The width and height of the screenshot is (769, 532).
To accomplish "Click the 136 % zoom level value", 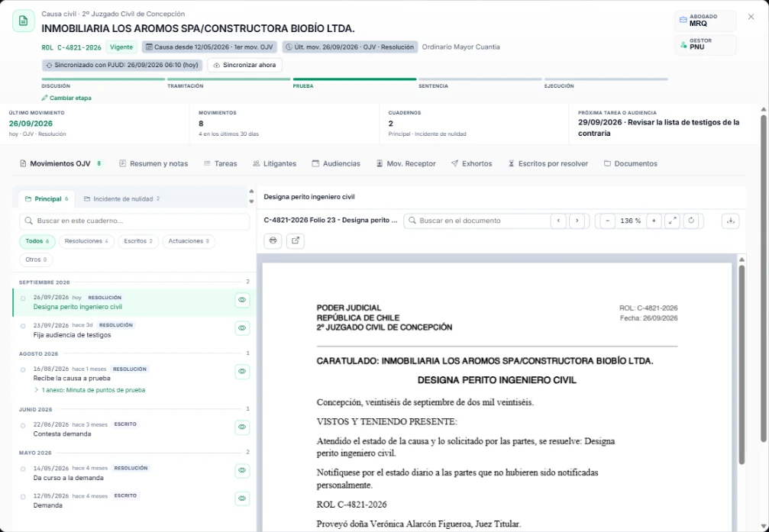I will [x=630, y=221].
